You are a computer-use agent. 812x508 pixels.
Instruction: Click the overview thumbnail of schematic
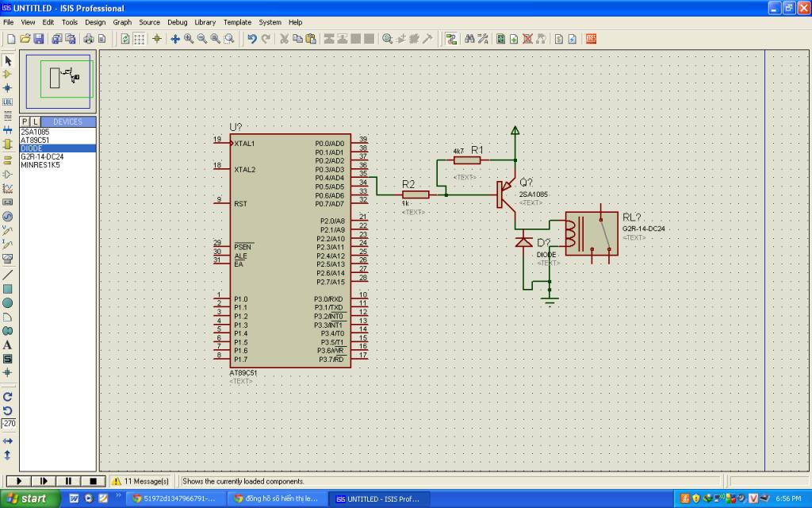58,80
